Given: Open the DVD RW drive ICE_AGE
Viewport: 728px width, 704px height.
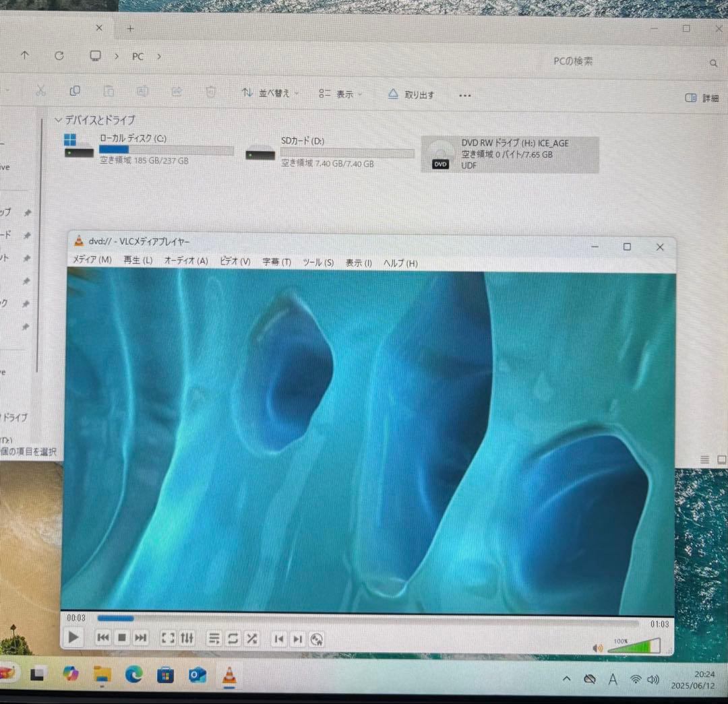Looking at the screenshot, I should (510, 152).
